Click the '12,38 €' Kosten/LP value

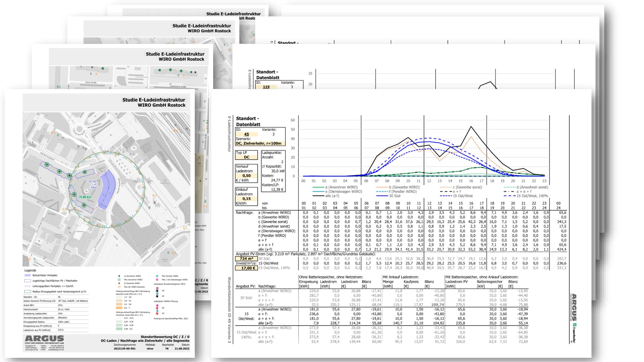point(277,190)
